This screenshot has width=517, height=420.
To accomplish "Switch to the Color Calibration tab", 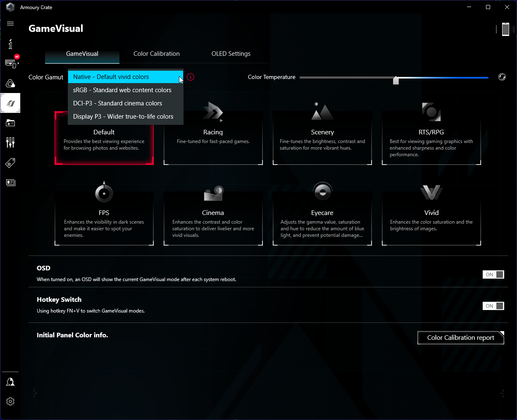I will pos(157,54).
